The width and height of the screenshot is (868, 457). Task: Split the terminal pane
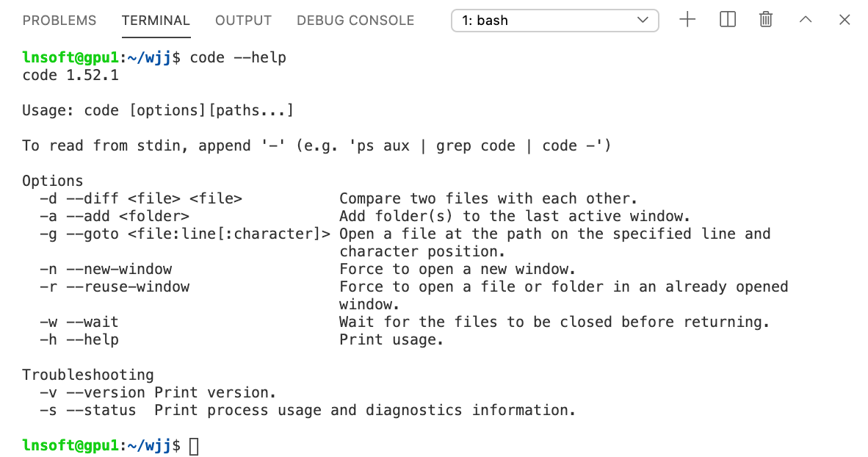728,20
